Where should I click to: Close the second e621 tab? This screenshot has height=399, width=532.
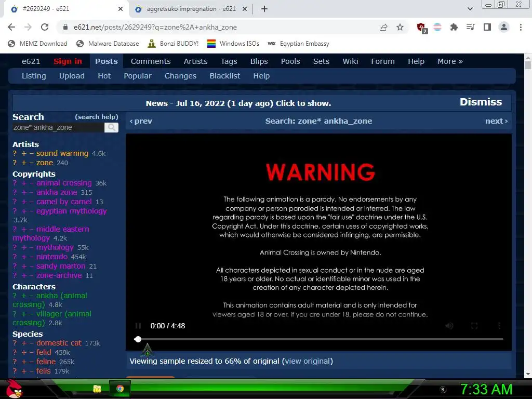pos(245,9)
